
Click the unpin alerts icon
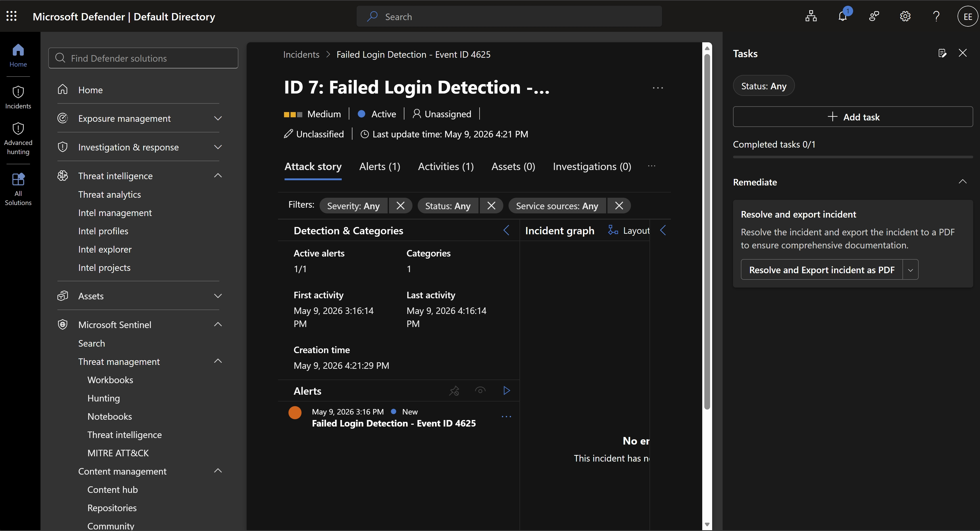coord(454,390)
